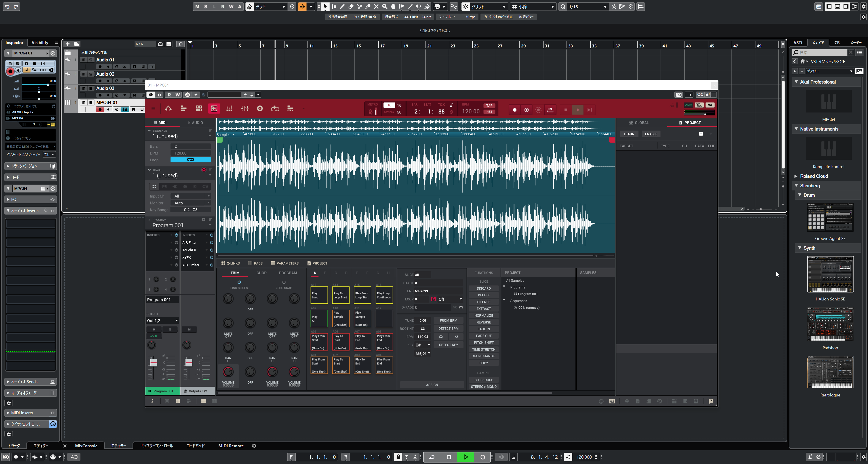Click the MPC grid view icon
Viewport: 868px width, 464px height.
(199, 108)
